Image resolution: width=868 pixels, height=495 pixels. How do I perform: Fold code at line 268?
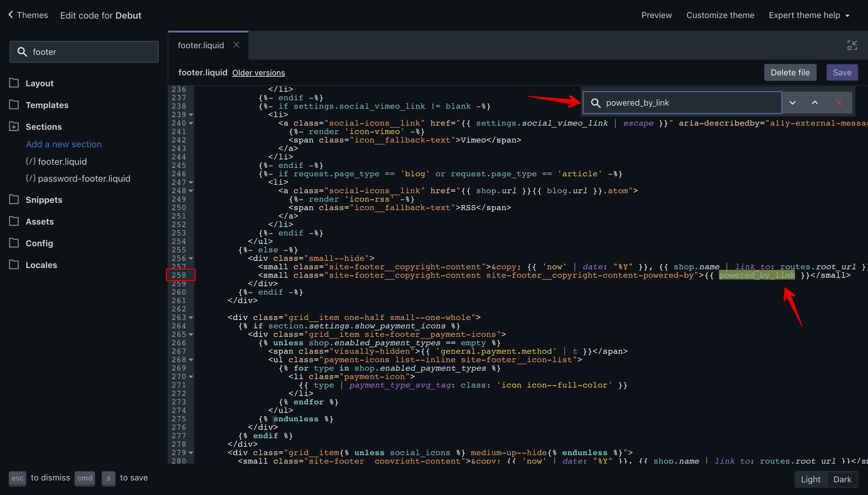tap(191, 360)
